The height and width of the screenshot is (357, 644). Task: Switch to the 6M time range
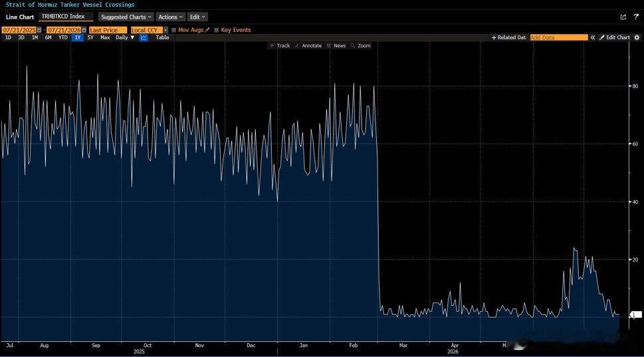tap(48, 37)
